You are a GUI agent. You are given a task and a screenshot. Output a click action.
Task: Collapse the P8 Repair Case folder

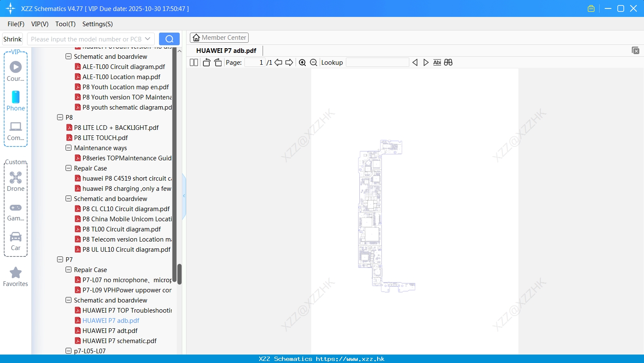[x=69, y=168]
